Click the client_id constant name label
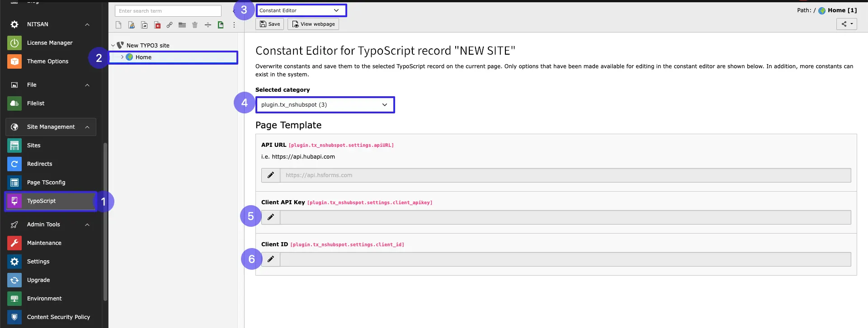The width and height of the screenshot is (868, 328). pyautogui.click(x=347, y=245)
